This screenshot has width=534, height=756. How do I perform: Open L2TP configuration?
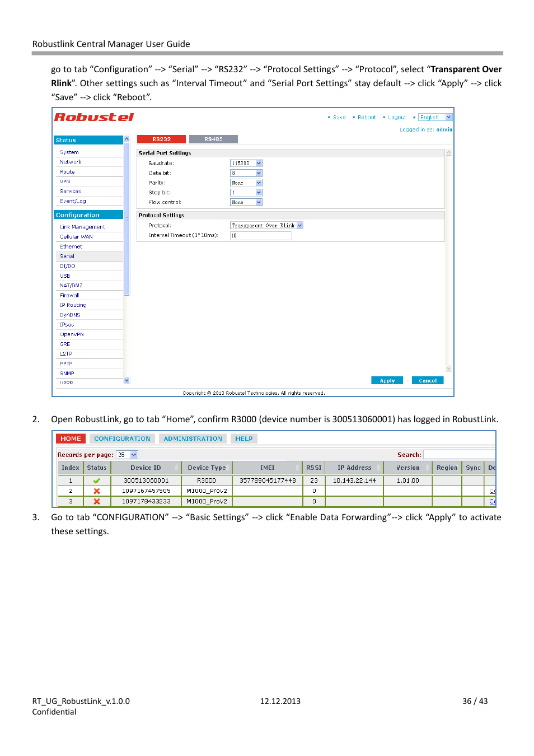click(66, 354)
